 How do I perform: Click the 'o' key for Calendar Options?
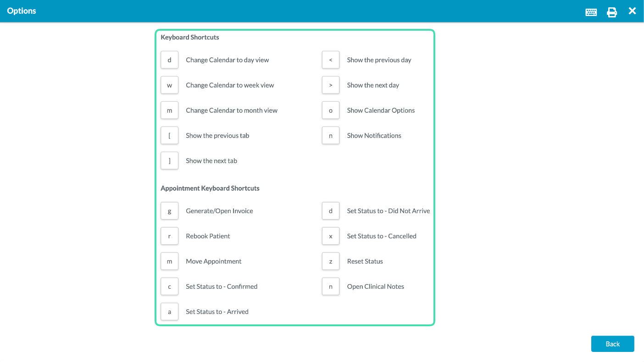point(331,110)
